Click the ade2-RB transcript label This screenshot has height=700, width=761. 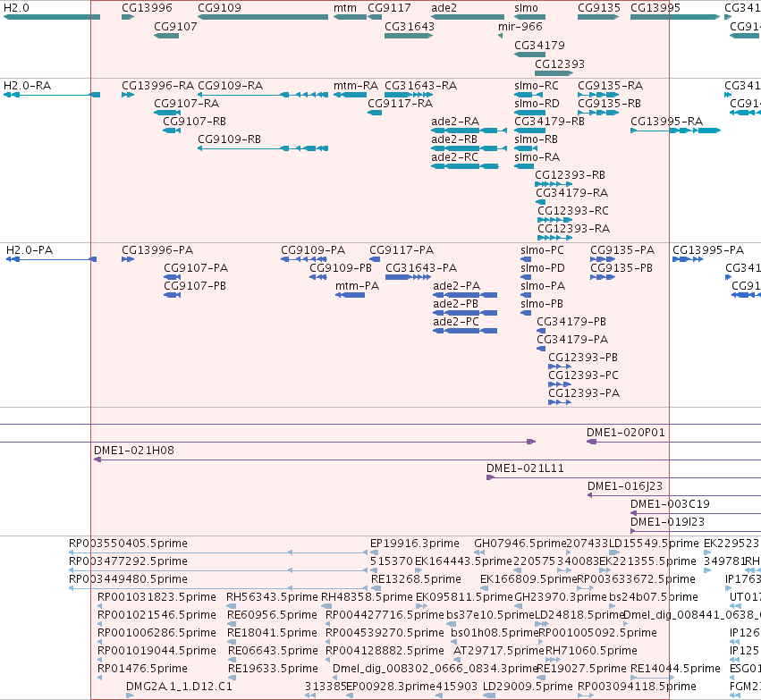click(x=454, y=139)
